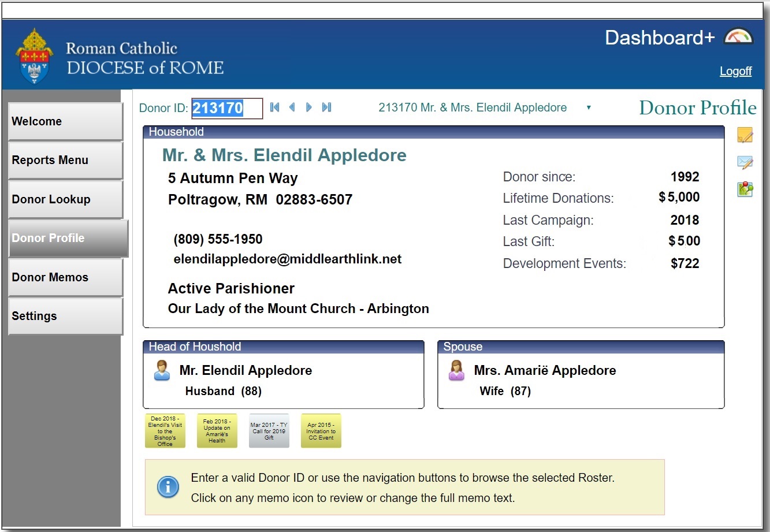Click the compose email envelope icon
This screenshot has width=770, height=532.
coord(745,162)
